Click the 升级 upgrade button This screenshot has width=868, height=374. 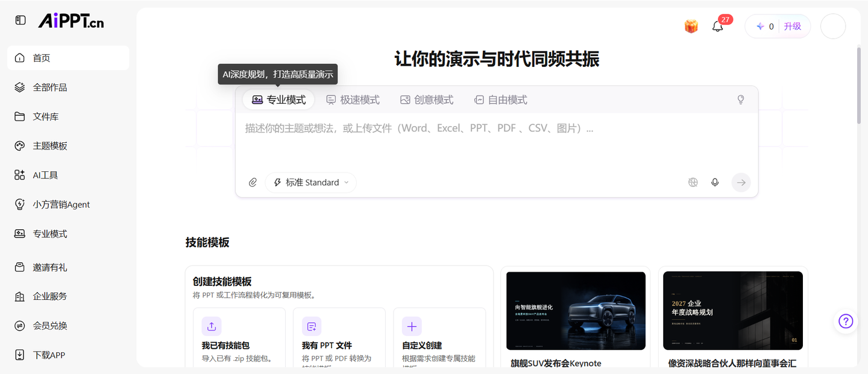tap(793, 27)
